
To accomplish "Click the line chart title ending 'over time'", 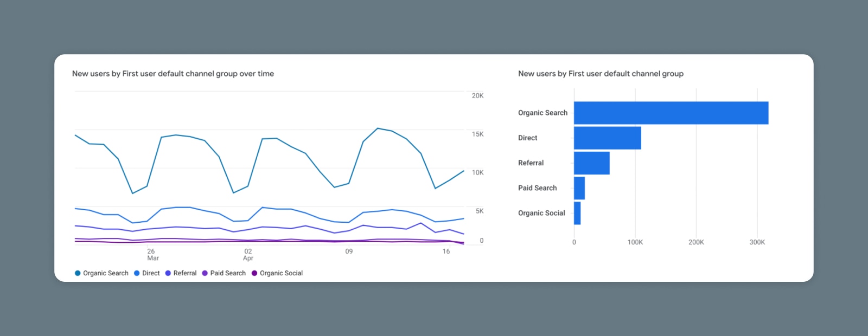I will (173, 74).
